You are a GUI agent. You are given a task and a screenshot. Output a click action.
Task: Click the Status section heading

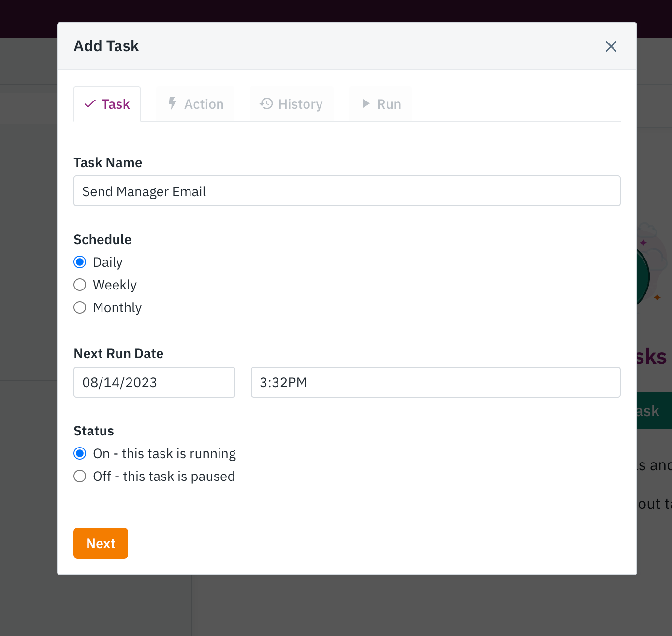[94, 431]
